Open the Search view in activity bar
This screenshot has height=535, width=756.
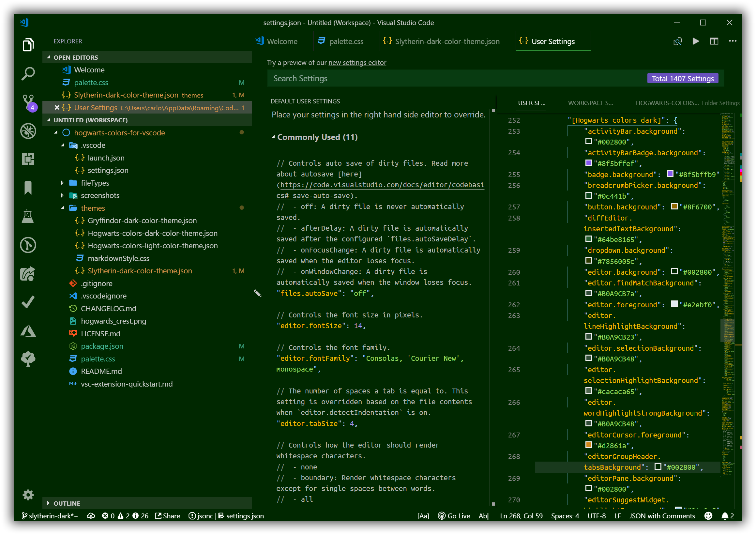pos(28,73)
